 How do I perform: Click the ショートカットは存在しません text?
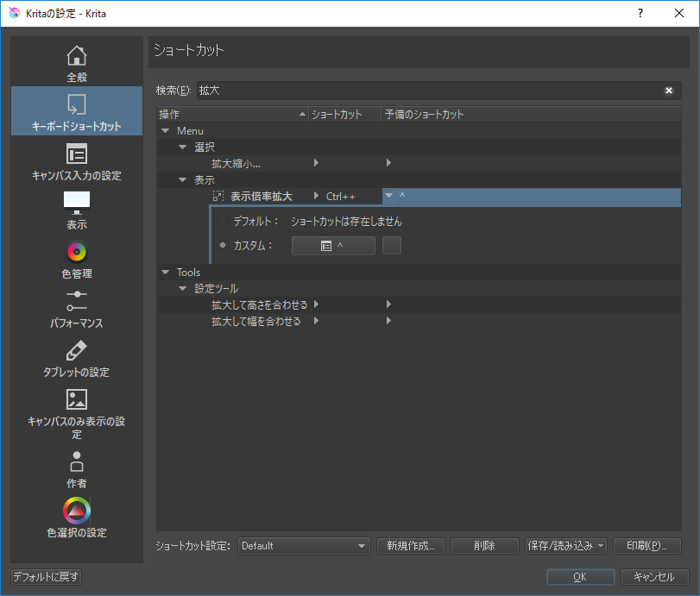[346, 222]
